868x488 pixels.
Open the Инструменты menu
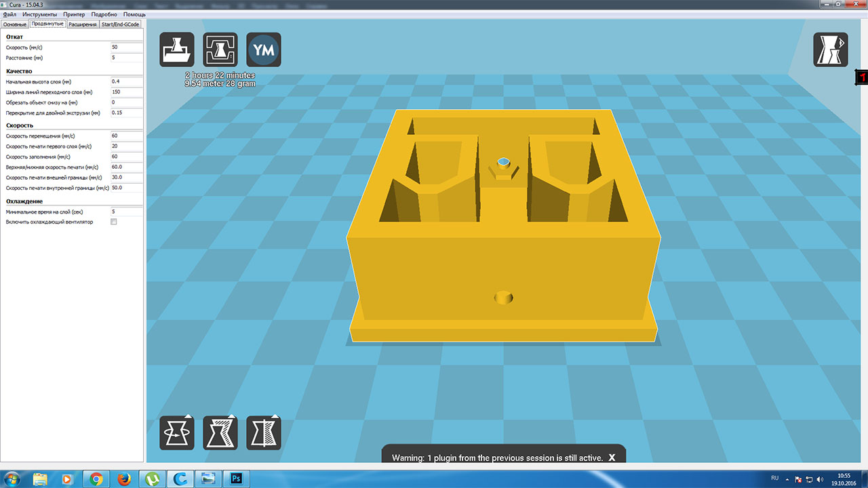click(40, 14)
